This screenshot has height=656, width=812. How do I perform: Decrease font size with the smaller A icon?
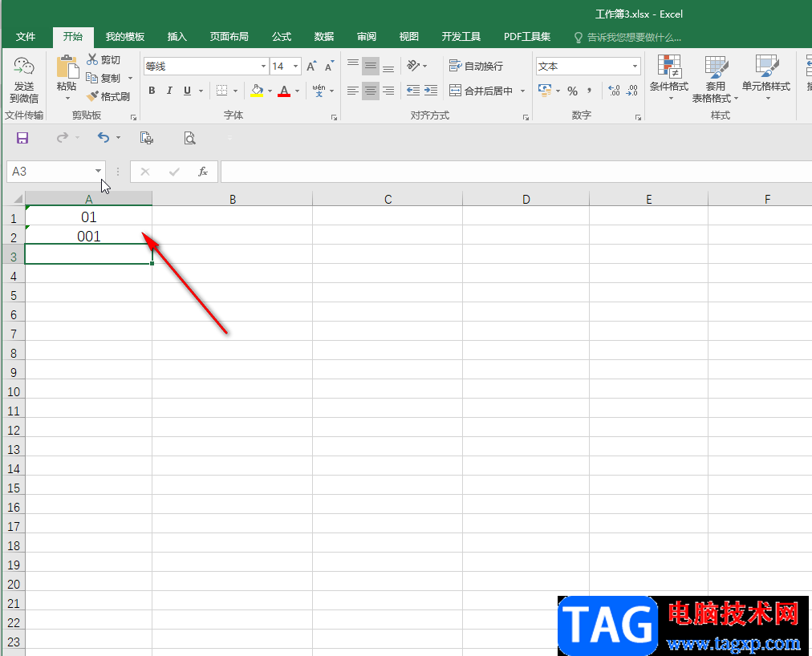[329, 66]
